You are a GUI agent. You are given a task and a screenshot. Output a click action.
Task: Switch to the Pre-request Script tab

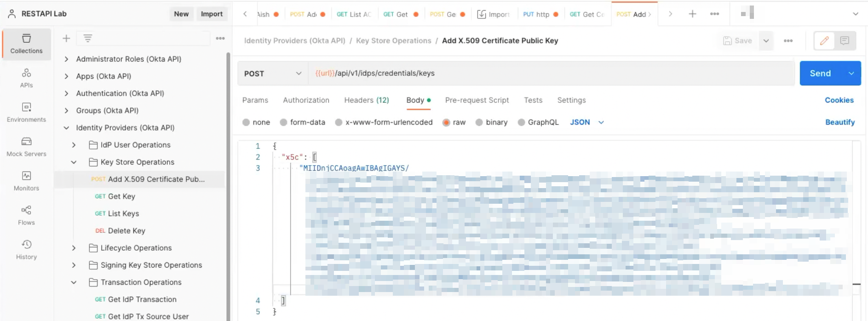pos(477,100)
